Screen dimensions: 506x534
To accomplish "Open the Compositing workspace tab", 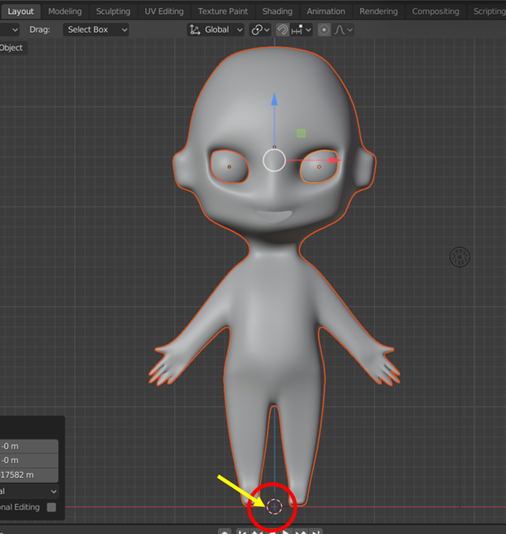I will pyautogui.click(x=436, y=12).
